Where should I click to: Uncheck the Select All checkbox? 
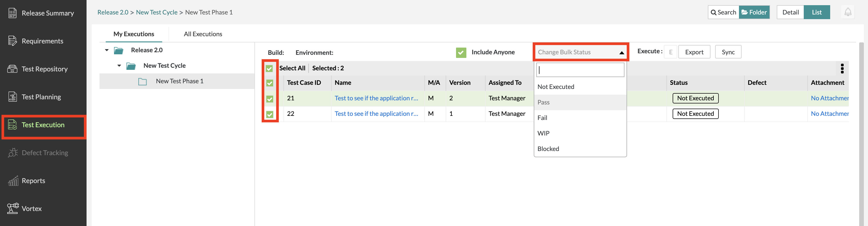point(269,69)
